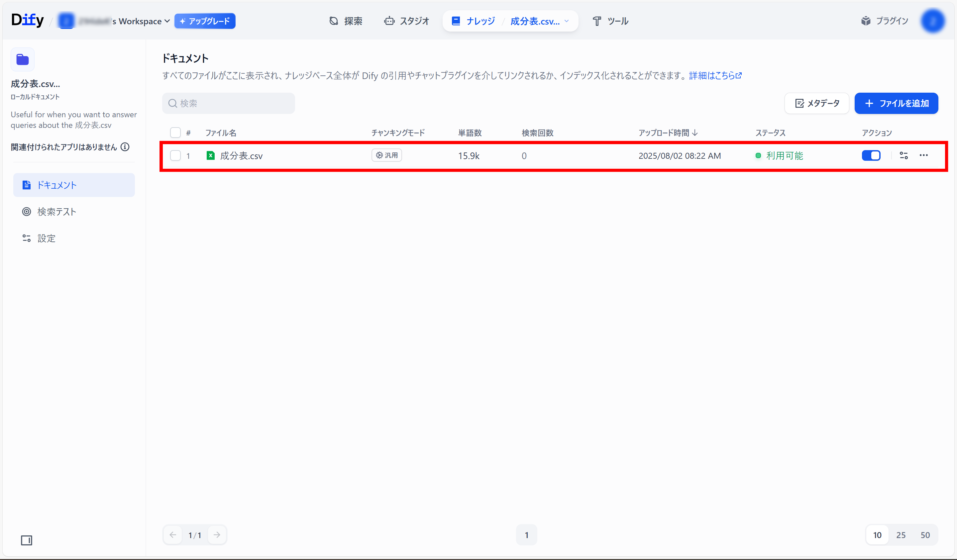Click the info icon beside 関連付けられたアプリはありません

[125, 147]
